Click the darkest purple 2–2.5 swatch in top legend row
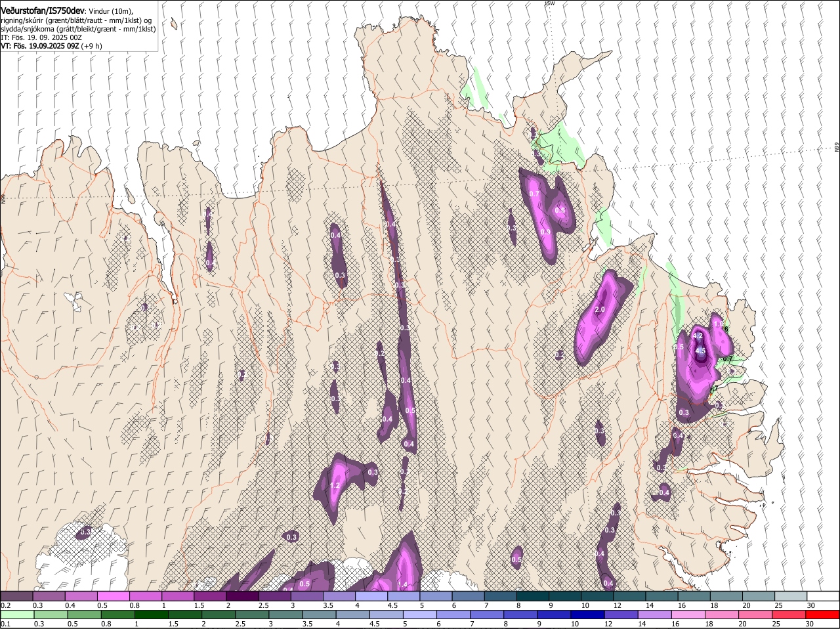The image size is (840, 629). pyautogui.click(x=242, y=596)
